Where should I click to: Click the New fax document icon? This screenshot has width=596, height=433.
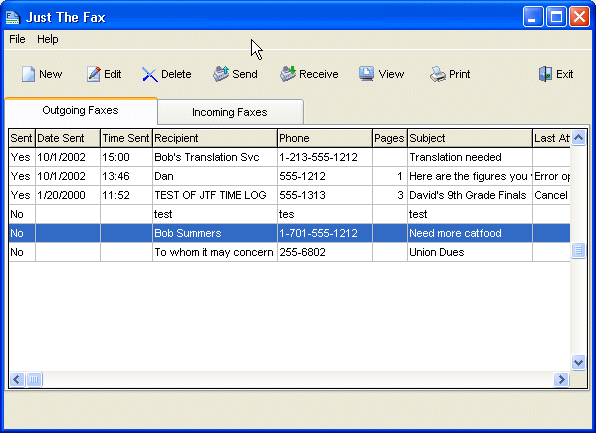point(28,74)
